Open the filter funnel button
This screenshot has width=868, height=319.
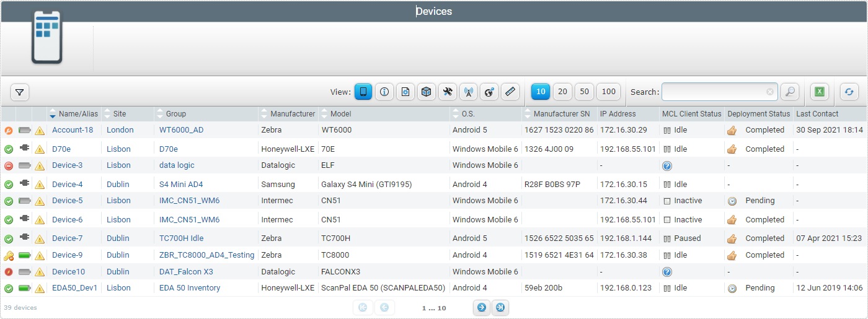point(20,92)
